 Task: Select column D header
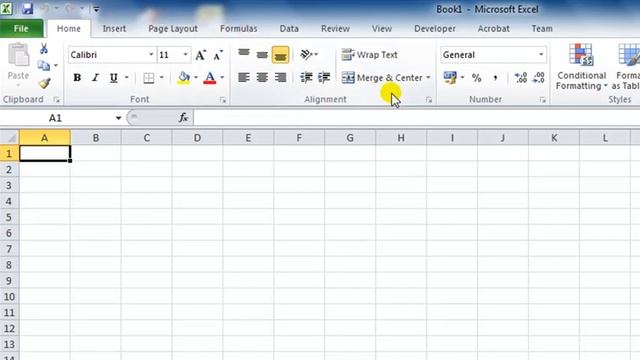[197, 138]
